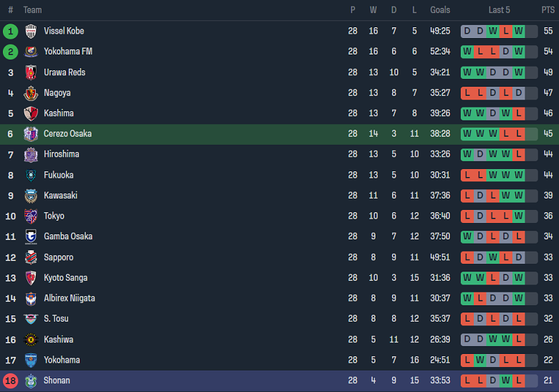Image resolution: width=559 pixels, height=392 pixels.
Task: Open the Kashima team page link
Action: coord(59,113)
